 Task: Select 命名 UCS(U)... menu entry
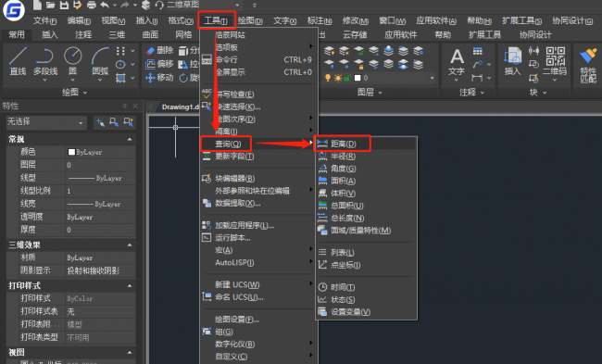point(258,296)
